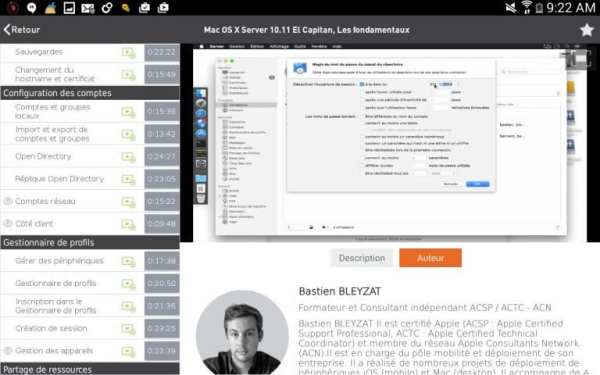Tap the fullscreen icon on the video
This screenshot has height=375, width=600.
coord(579,58)
